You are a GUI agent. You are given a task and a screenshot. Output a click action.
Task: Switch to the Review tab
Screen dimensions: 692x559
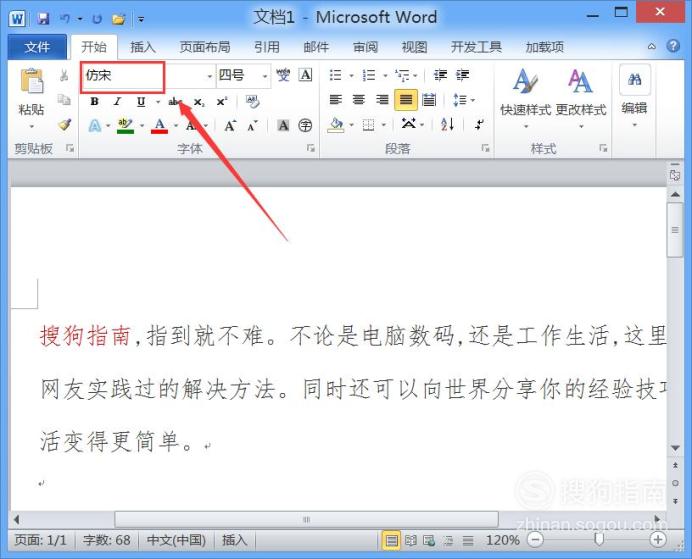tap(365, 46)
